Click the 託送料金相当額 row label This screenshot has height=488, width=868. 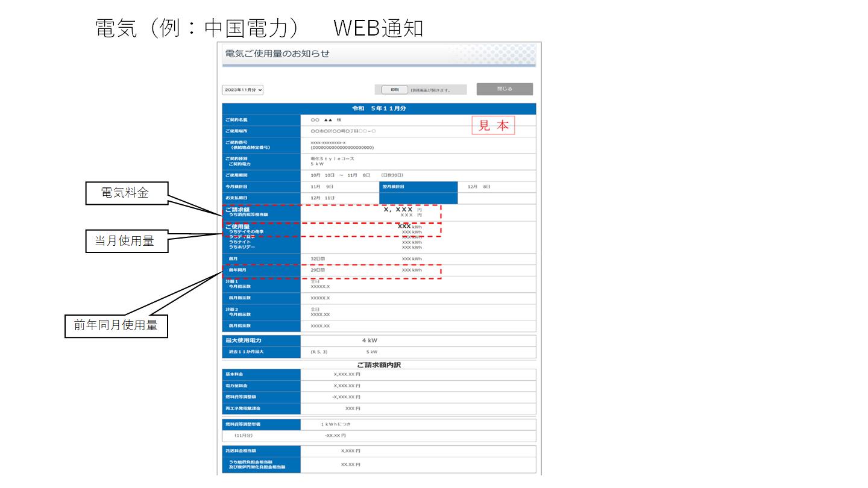pos(241,451)
